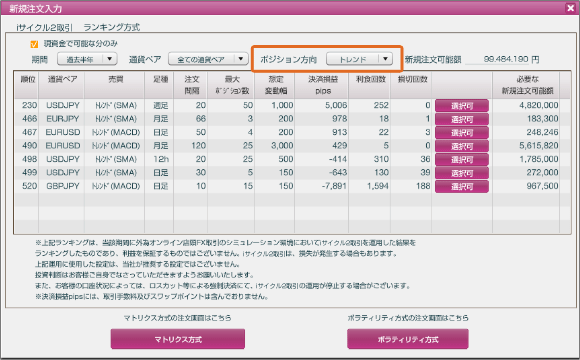Image resolution: width=580 pixels, height=360 pixels.
Task: Switch to マトリクス方式 order screen
Action: point(178,339)
